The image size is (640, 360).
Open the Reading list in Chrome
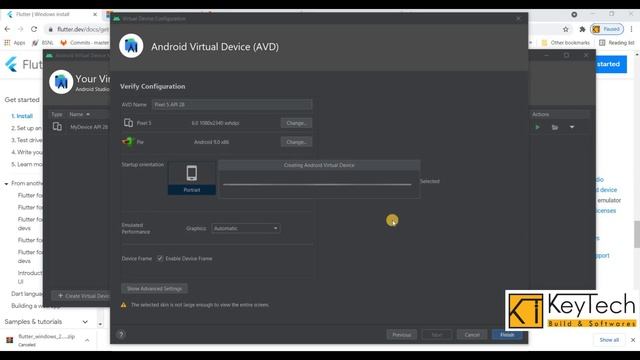click(616, 42)
